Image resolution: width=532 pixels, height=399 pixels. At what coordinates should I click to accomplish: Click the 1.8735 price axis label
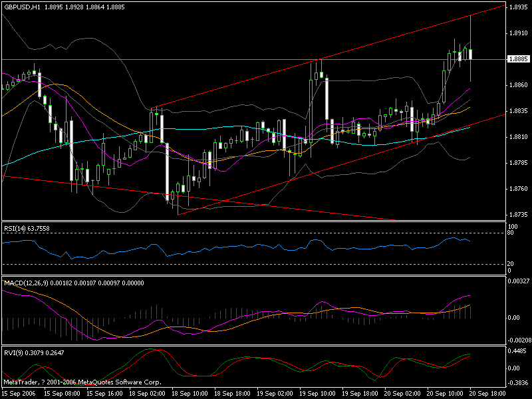[519, 215]
